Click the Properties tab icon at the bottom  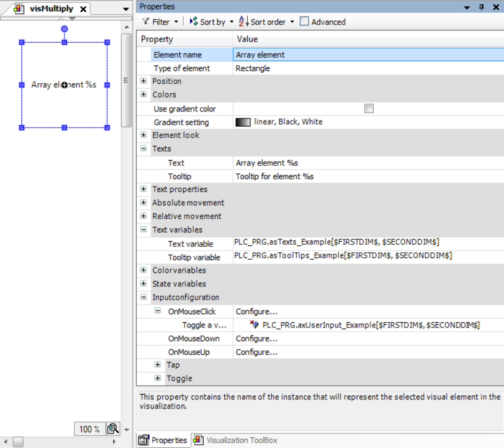point(143,440)
